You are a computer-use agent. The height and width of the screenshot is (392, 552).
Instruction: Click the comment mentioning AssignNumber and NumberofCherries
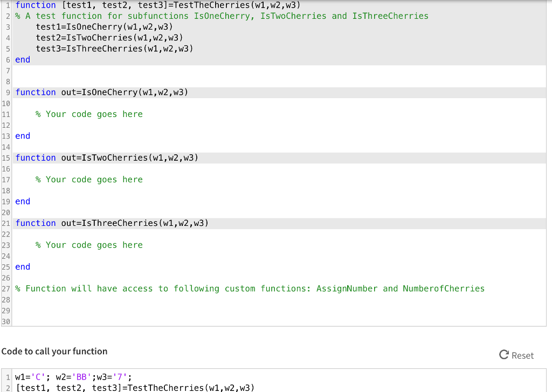[250, 289]
